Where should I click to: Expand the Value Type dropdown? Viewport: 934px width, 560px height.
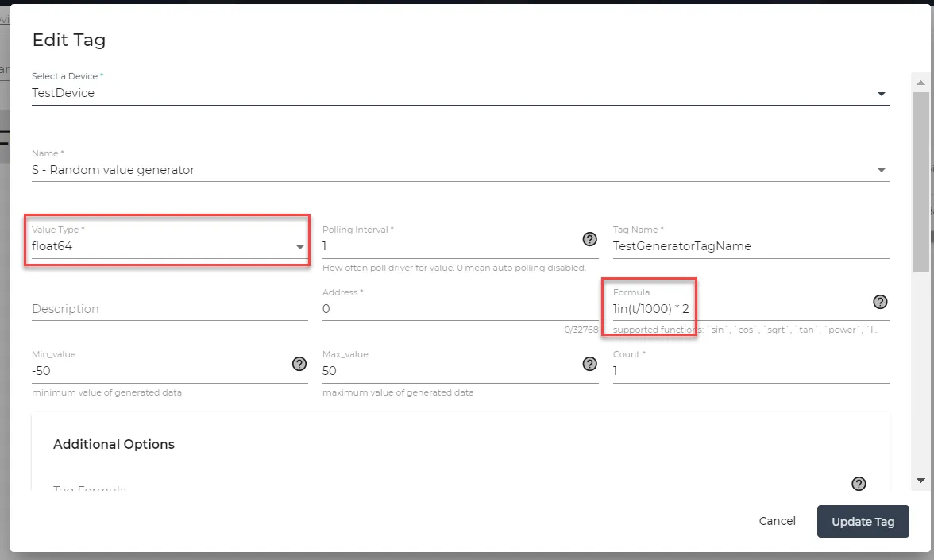169,246
